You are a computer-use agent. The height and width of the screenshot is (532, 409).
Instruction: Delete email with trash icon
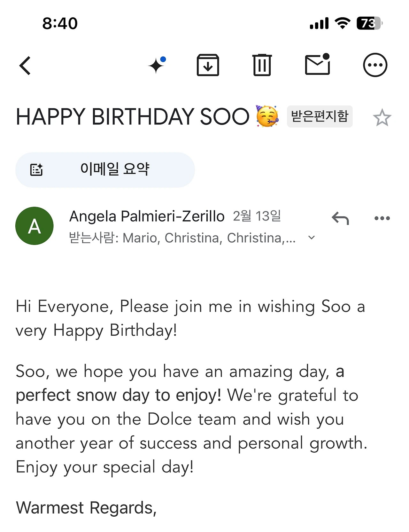[262, 65]
